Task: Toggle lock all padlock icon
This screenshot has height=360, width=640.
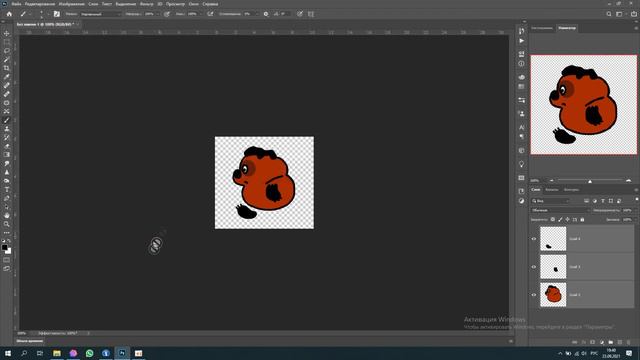Action: [x=582, y=220]
